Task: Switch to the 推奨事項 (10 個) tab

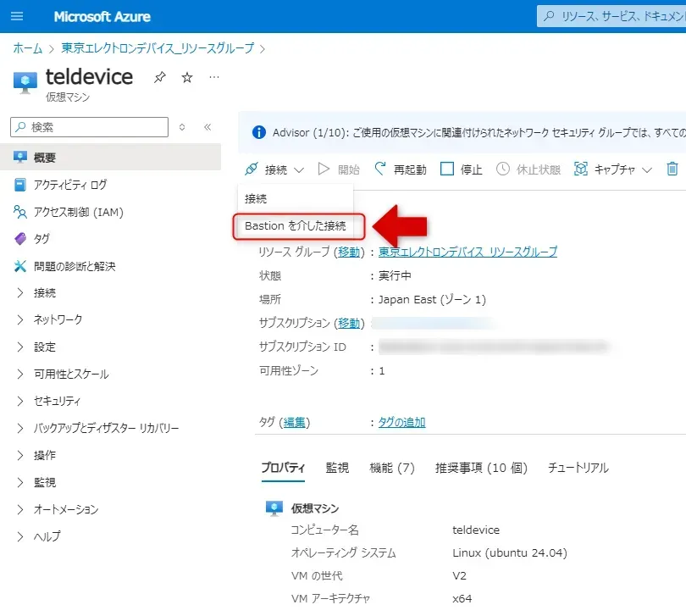Action: 480,468
